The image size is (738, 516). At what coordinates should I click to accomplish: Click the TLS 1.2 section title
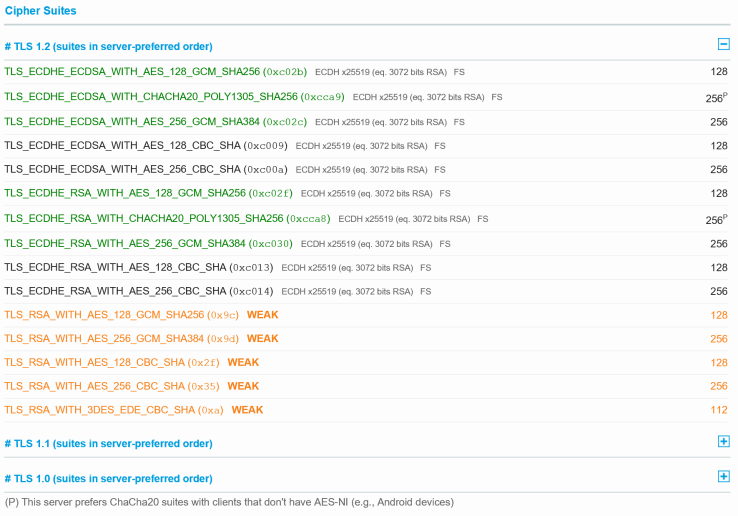click(x=108, y=46)
